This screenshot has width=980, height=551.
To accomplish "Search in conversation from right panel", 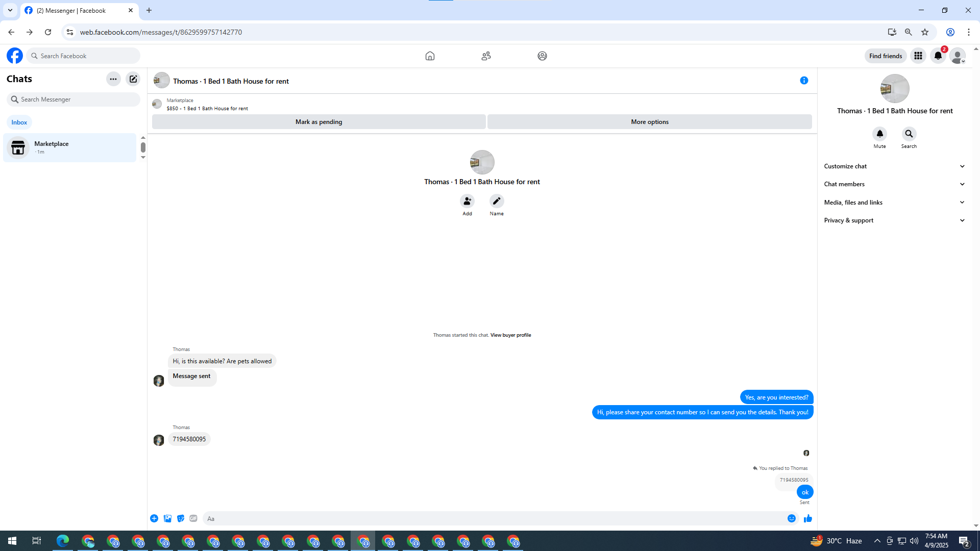I will [x=909, y=134].
